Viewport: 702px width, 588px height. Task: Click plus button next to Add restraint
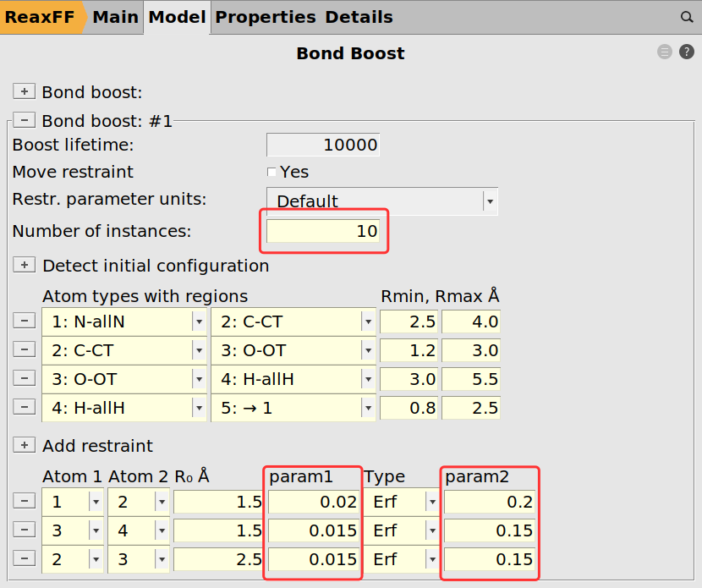click(x=25, y=445)
